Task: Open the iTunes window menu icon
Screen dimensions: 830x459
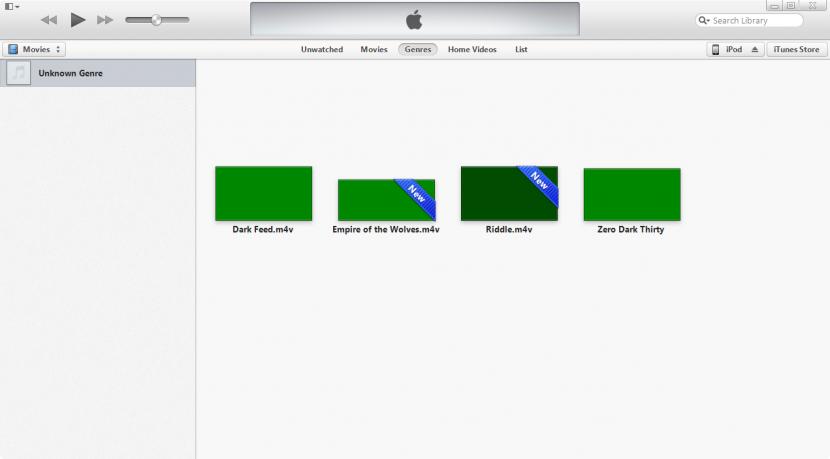Action: click(x=12, y=6)
